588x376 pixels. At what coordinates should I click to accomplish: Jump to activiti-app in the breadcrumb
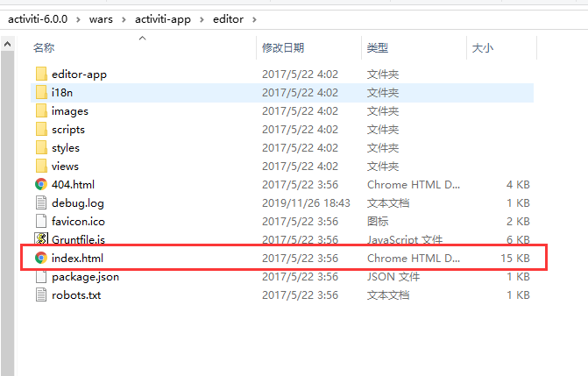pyautogui.click(x=163, y=19)
